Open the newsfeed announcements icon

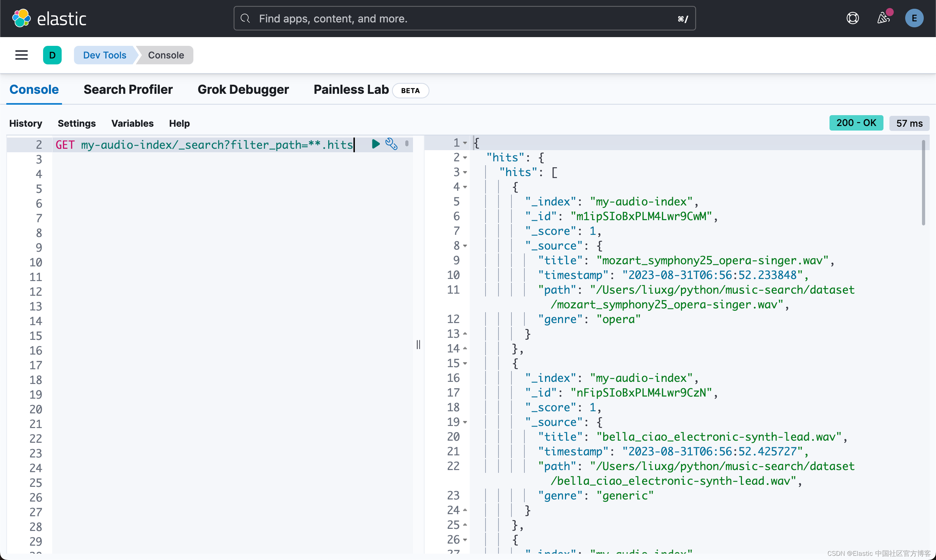[883, 18]
